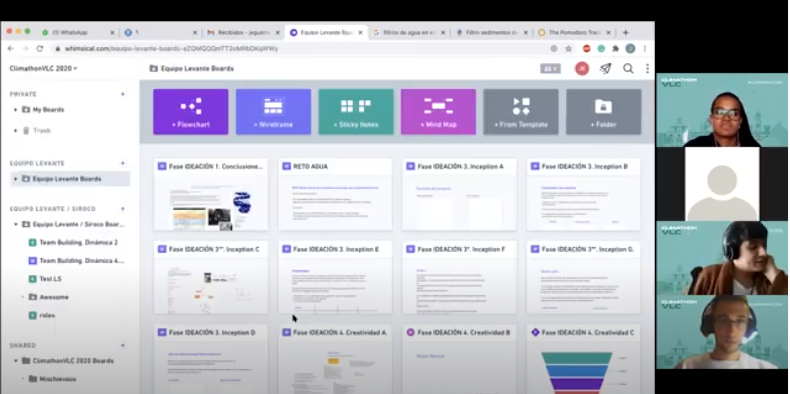Create a new Folder
This screenshot has height=394, width=790.
[604, 112]
